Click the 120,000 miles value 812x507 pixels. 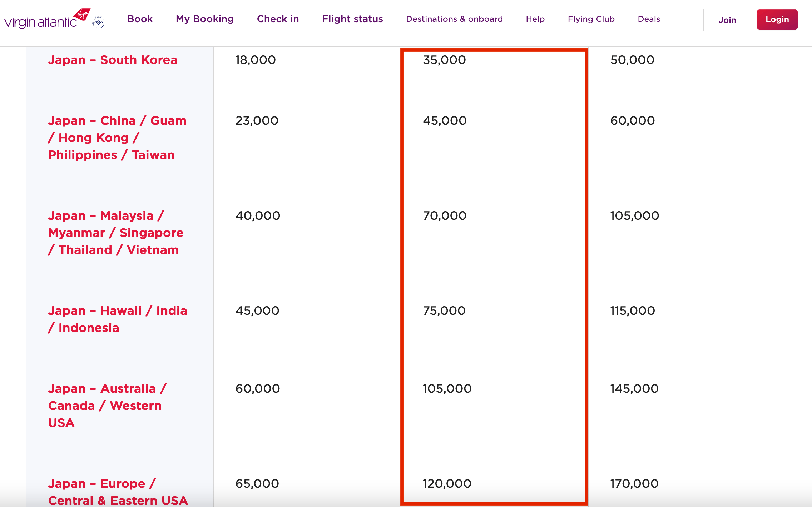[x=447, y=483]
